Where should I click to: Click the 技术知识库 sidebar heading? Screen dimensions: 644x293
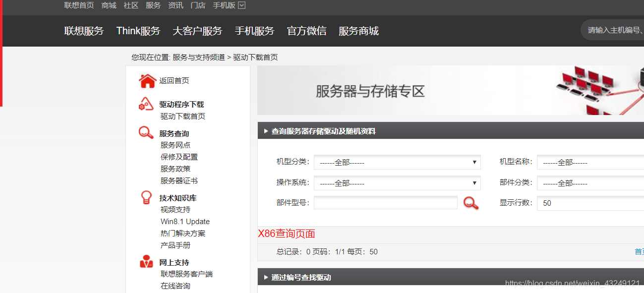pyautogui.click(x=178, y=198)
